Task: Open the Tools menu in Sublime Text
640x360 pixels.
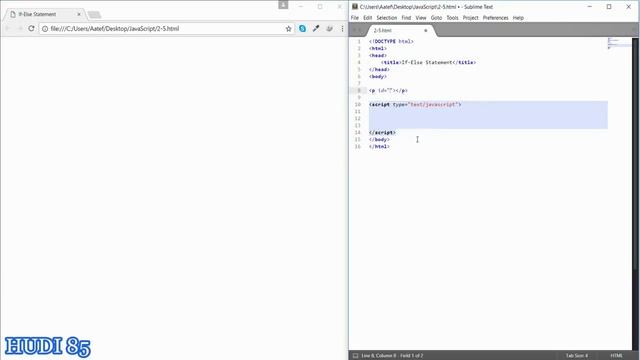Action: pyautogui.click(x=452, y=18)
